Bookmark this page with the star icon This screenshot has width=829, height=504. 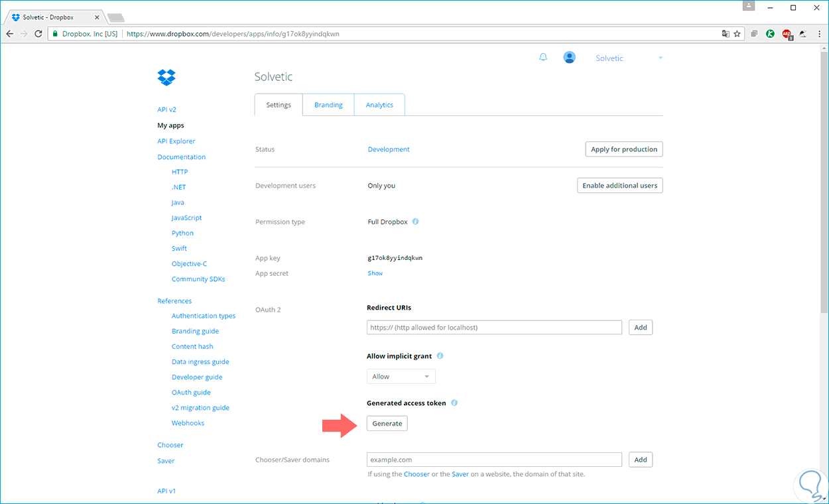tap(737, 34)
